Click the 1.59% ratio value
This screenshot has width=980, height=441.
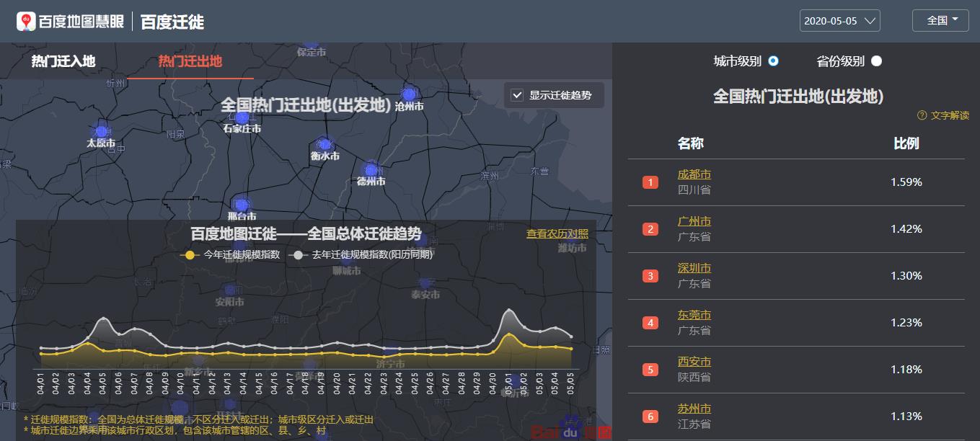pos(906,182)
